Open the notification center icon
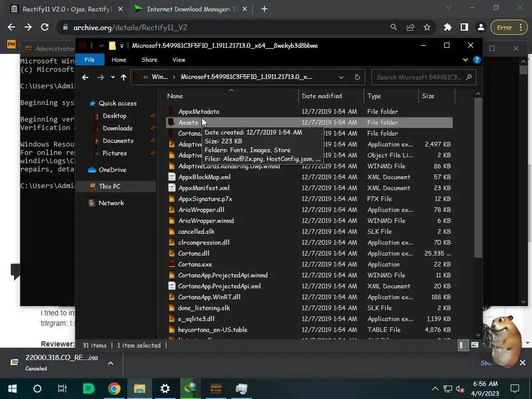This screenshot has width=532, height=399. click(x=515, y=389)
